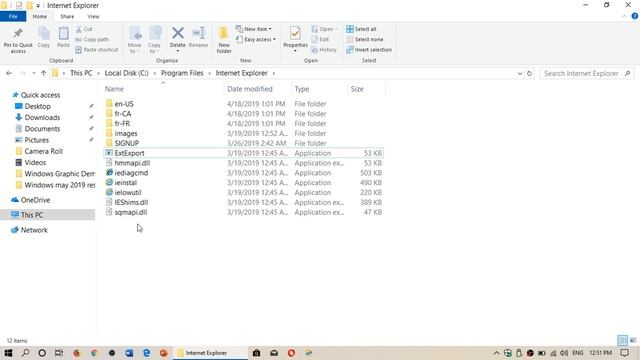Select Downloads in navigation pane
This screenshot has height=360, width=640.
42,118
